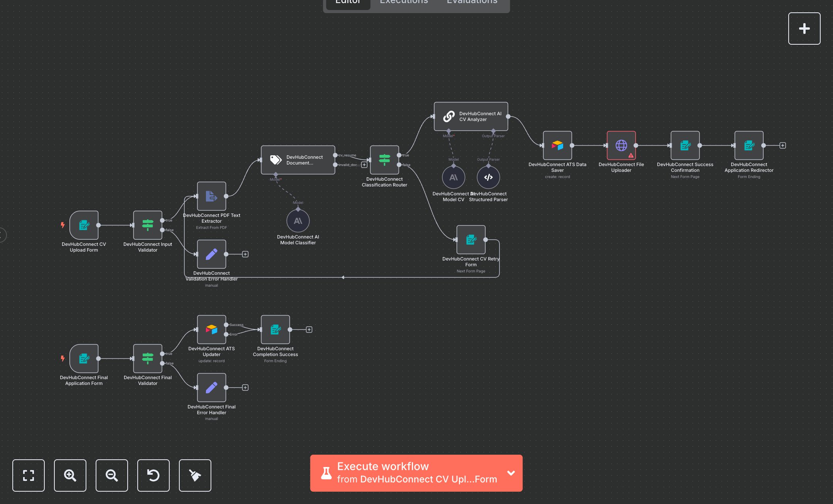
Task: Click plus after DevHubConnect Validation Error Handler
Action: pos(245,254)
